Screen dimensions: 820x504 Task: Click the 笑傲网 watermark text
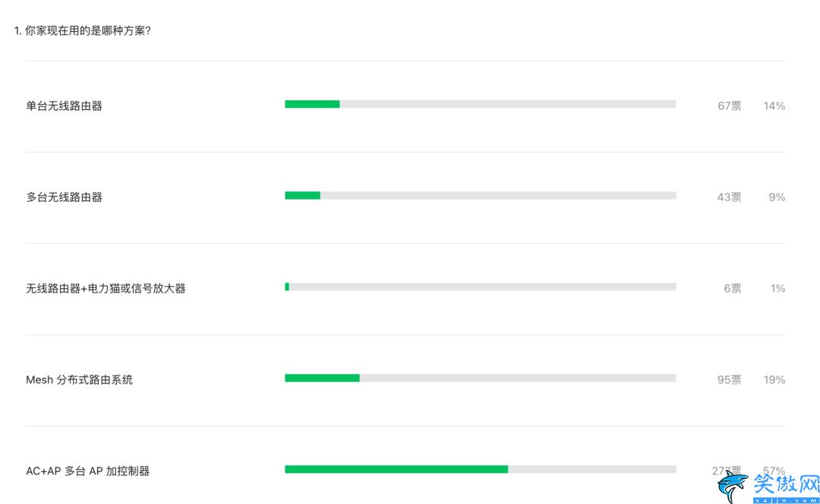[x=786, y=485]
